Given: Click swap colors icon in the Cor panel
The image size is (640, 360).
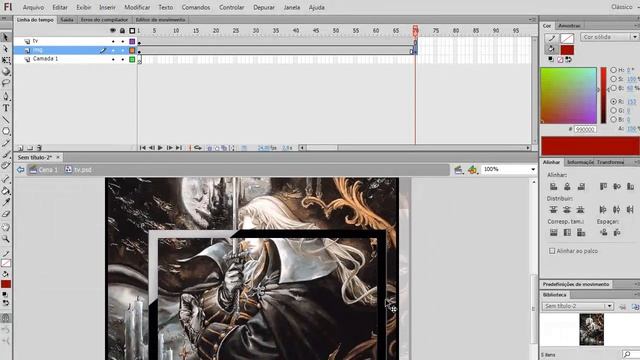Looking at the screenshot, I should coord(568,60).
